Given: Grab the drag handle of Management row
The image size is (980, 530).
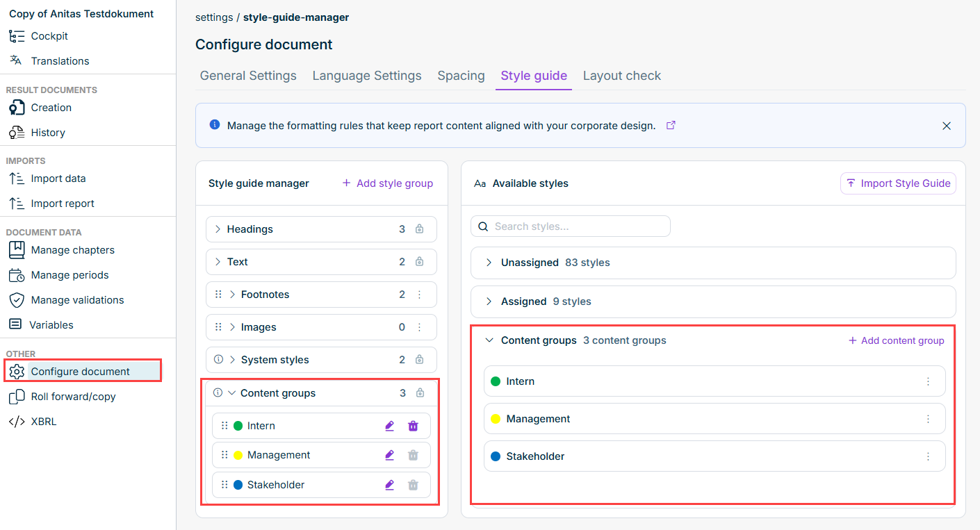Looking at the screenshot, I should [x=224, y=455].
